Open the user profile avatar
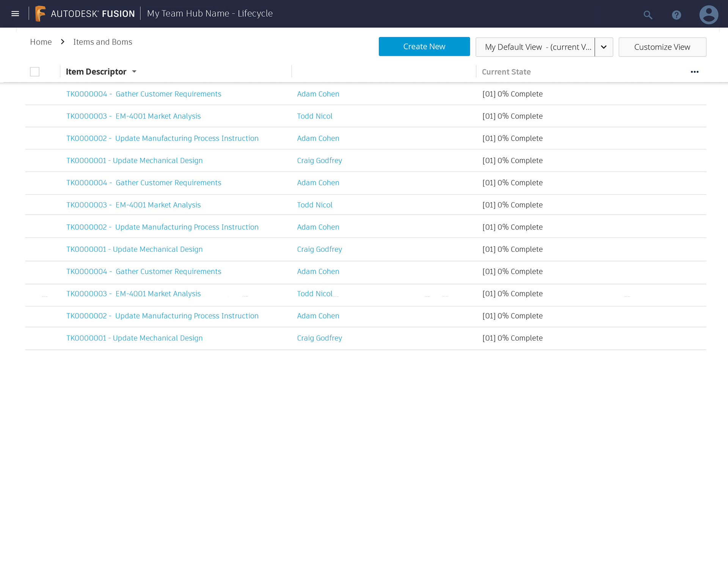Screen dimensions: 728x569 708,15
